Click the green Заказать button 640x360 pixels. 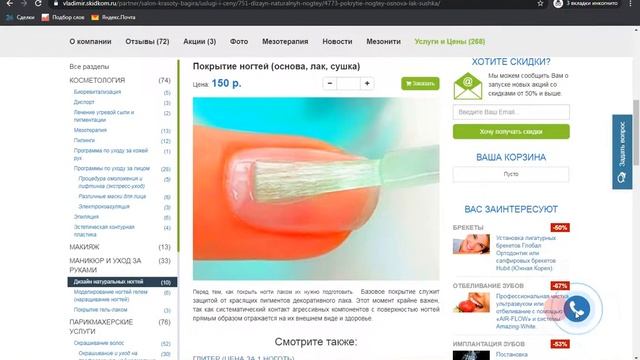pyautogui.click(x=420, y=84)
